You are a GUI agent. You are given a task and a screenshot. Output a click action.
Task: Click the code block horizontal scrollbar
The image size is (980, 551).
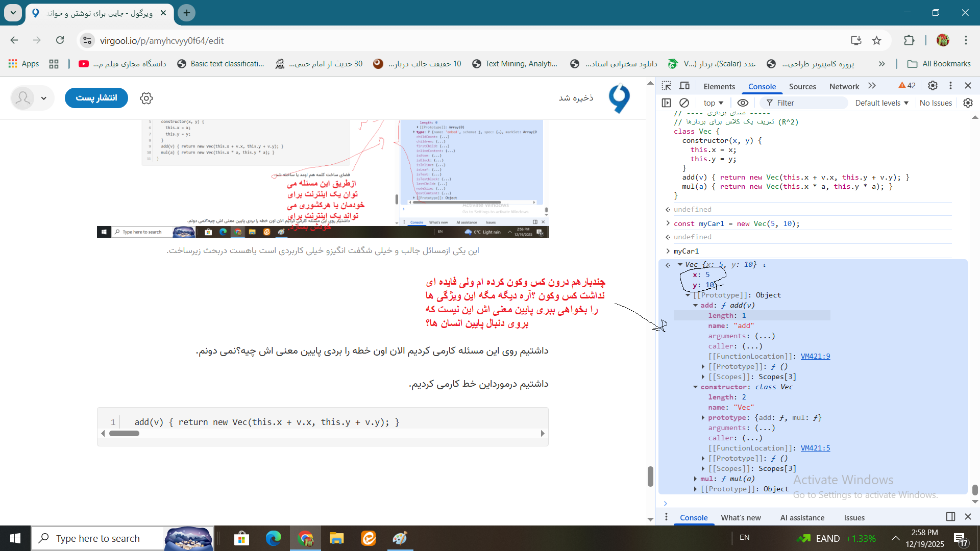pos(124,434)
